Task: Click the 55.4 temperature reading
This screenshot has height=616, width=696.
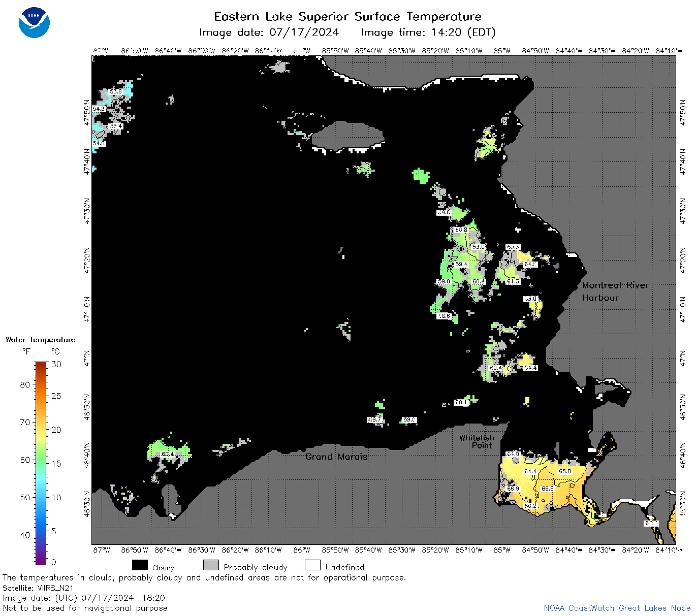Action: click(116, 126)
